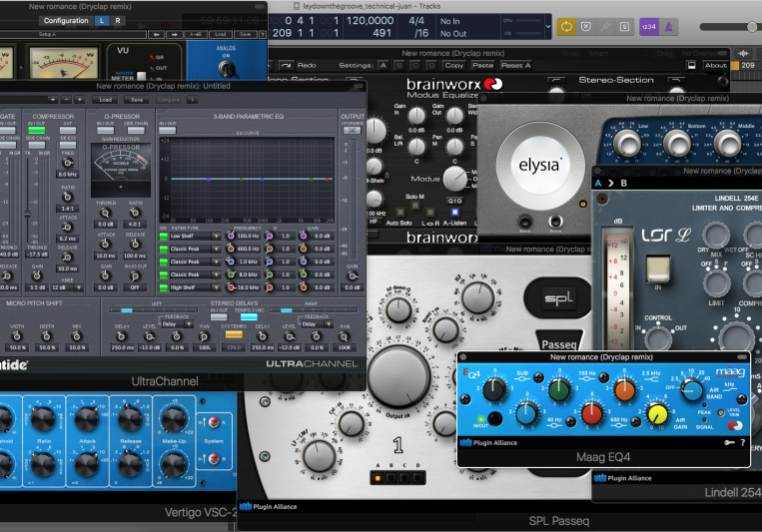This screenshot has width=762, height=532.
Task: Expand the Logic LCD display chevron
Action: (x=548, y=27)
